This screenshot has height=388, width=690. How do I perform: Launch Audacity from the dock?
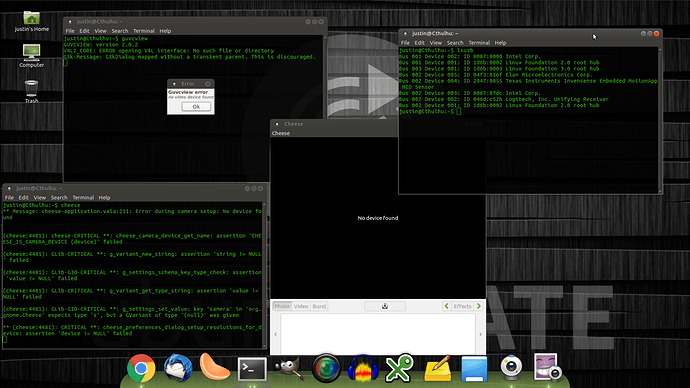(x=363, y=368)
